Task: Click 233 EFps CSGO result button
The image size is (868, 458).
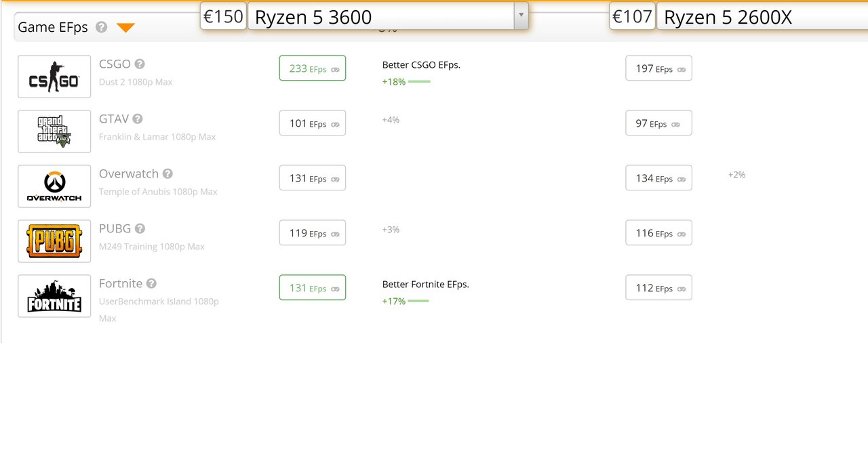Action: [x=313, y=68]
